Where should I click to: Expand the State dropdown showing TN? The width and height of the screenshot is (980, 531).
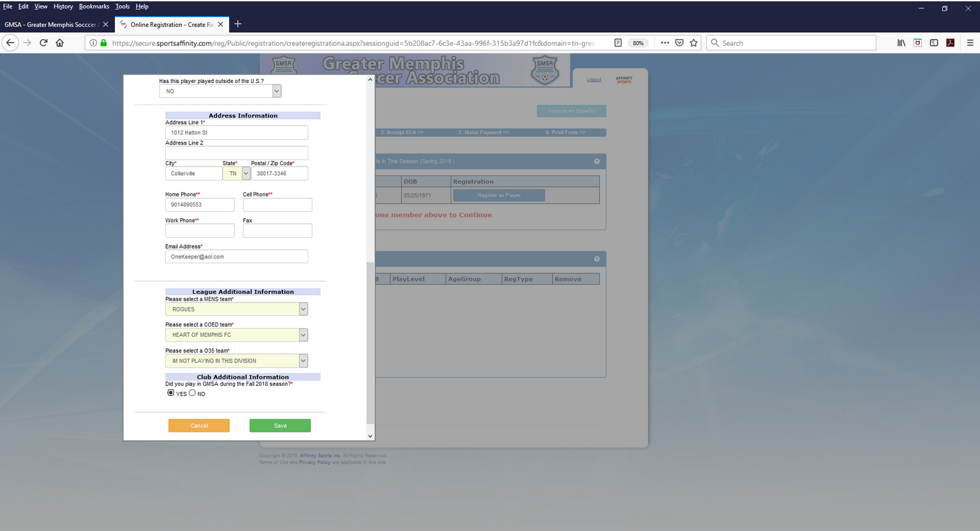click(246, 174)
